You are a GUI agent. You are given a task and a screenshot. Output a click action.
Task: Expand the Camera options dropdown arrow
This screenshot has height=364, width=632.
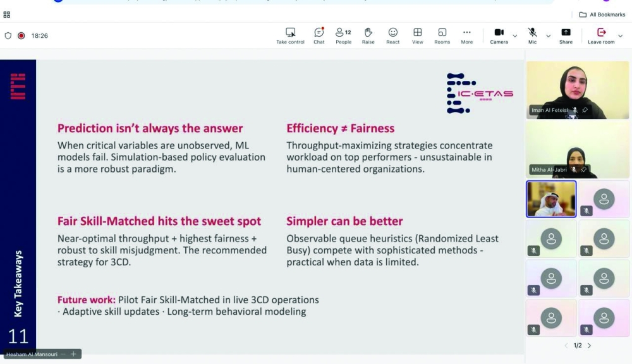(x=515, y=36)
